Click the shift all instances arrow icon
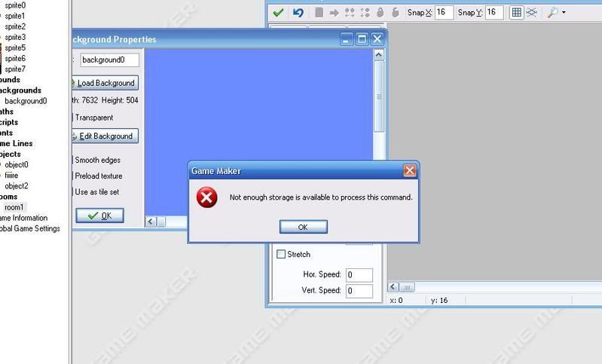The image size is (602, 364). pos(334,13)
